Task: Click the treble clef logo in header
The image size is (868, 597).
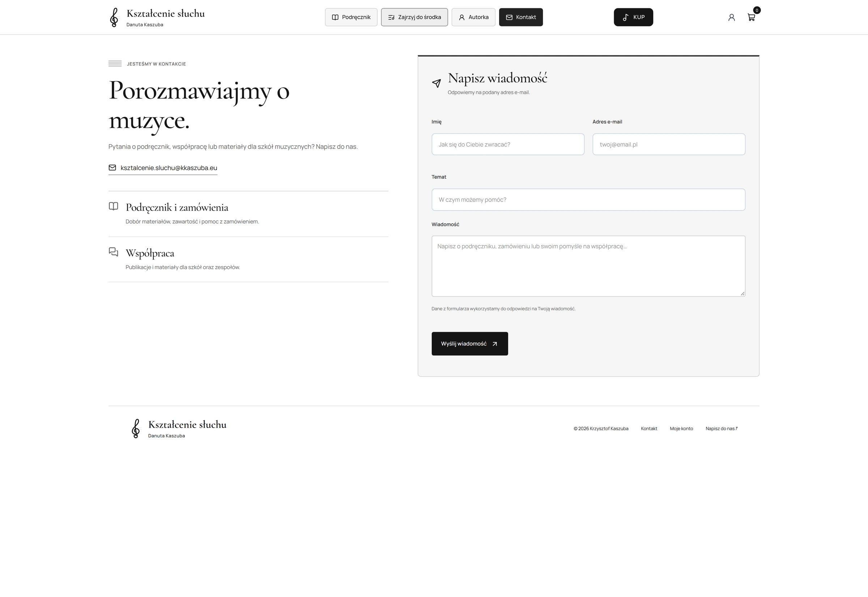Action: [x=114, y=17]
